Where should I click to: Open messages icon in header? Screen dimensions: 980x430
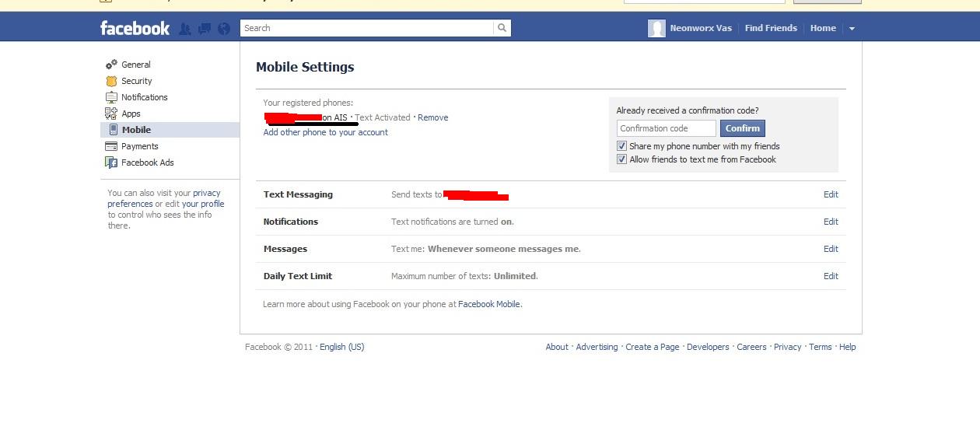205,29
